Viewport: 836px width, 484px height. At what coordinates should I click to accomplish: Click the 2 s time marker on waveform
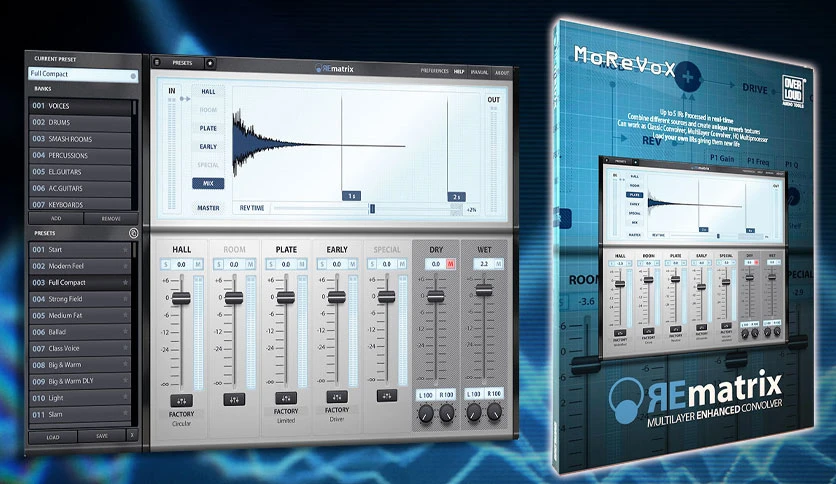[456, 197]
